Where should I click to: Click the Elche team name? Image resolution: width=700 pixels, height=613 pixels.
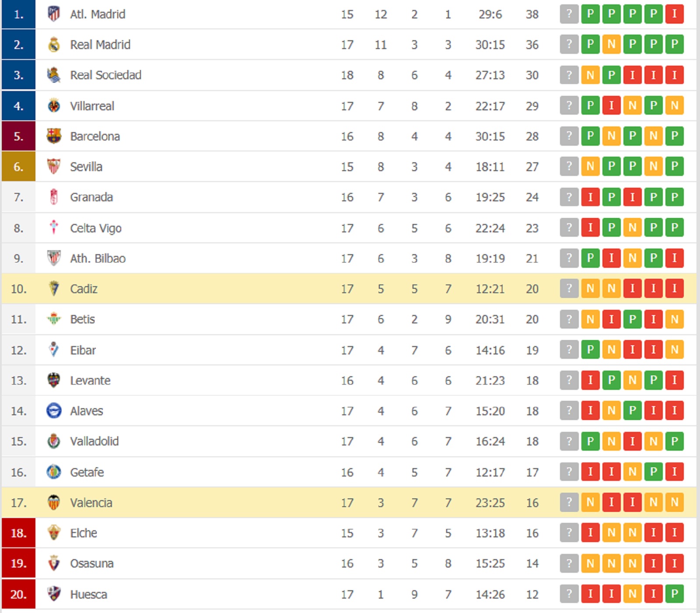coord(84,533)
